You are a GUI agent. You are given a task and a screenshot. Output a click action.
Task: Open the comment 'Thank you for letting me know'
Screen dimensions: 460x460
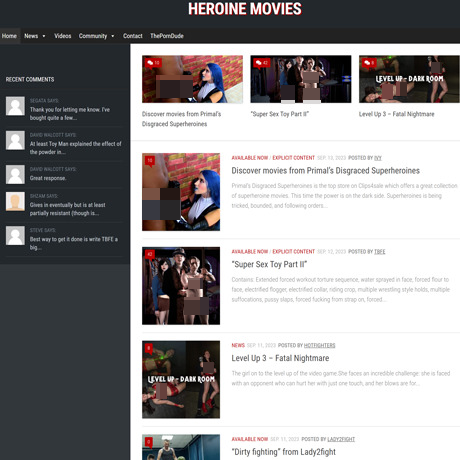point(70,114)
